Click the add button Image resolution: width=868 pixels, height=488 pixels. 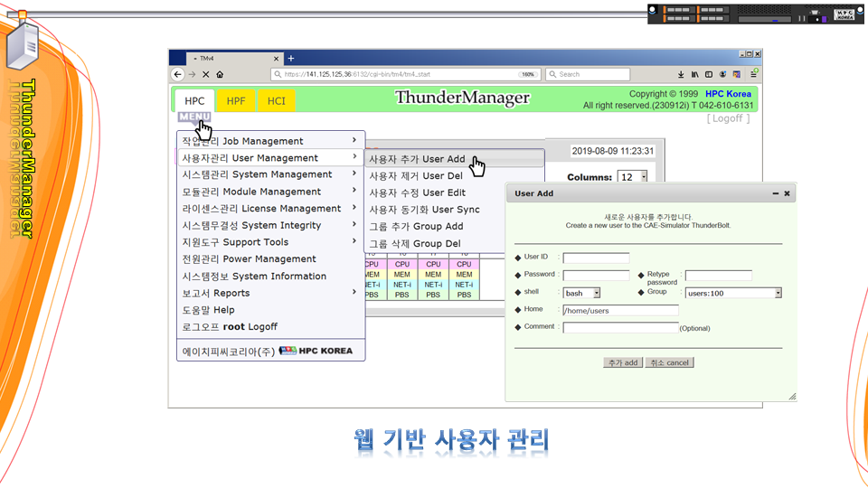click(x=623, y=362)
